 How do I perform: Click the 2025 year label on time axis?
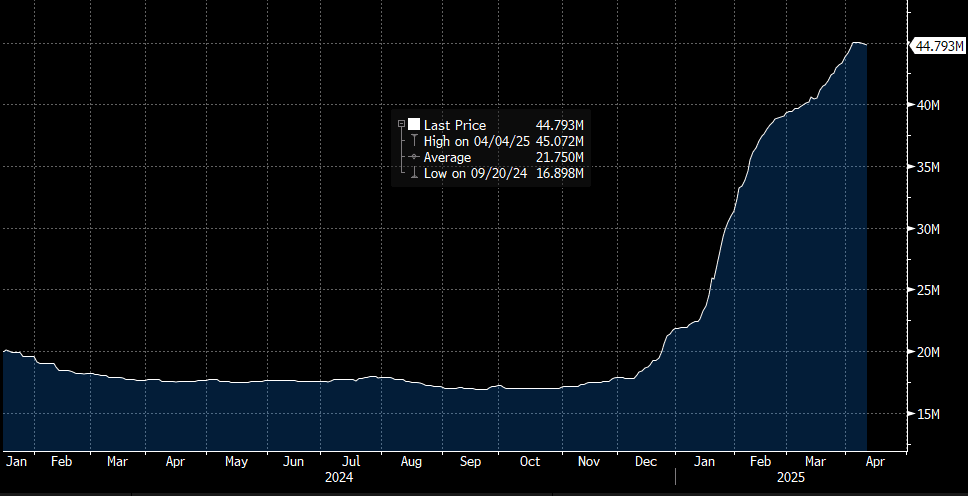point(790,478)
